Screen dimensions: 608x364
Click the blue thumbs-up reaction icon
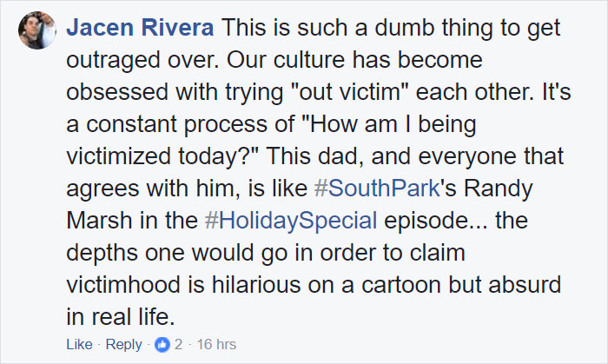tap(162, 345)
